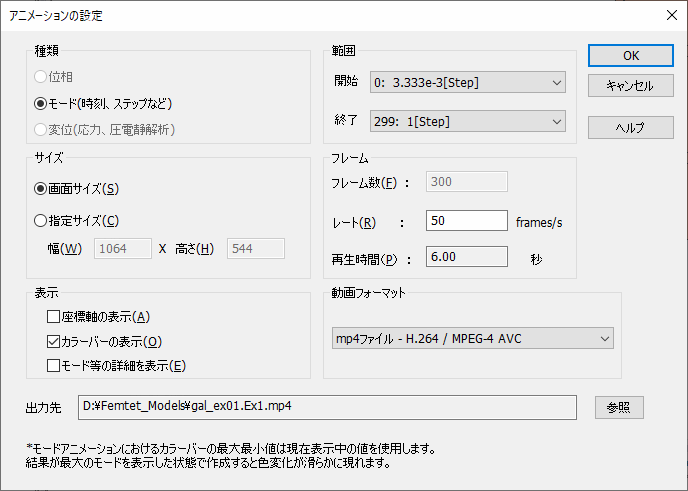688x491 pixels.
Task: Toggle モード等の詳細を表示 checkbox
Action: (54, 366)
